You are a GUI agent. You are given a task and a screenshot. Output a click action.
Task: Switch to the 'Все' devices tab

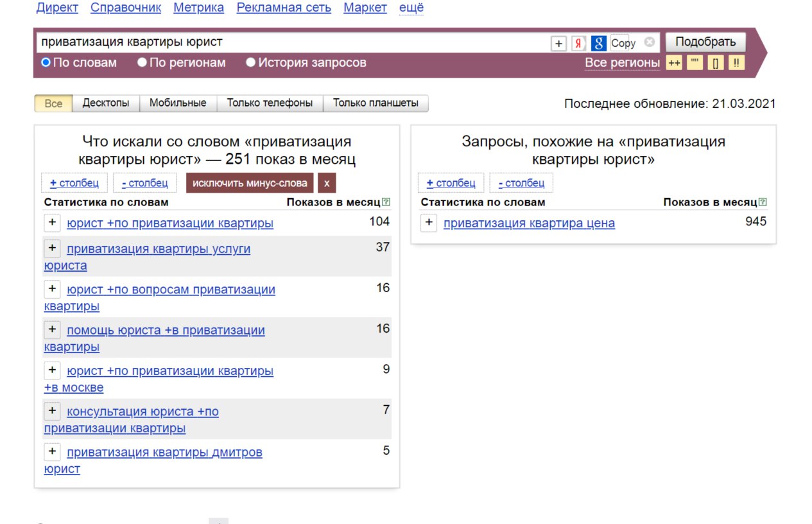point(53,103)
